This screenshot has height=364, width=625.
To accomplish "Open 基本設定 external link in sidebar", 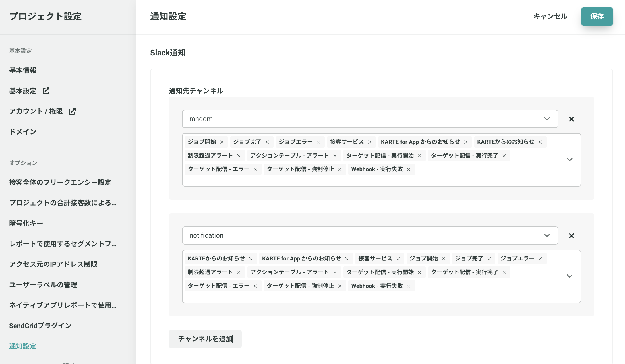I will [x=30, y=91].
